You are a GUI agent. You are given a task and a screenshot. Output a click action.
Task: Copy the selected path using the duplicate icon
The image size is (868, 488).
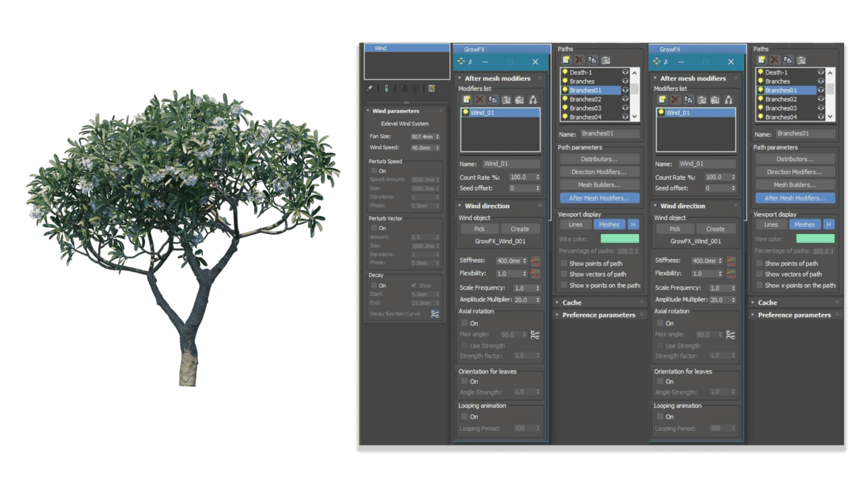[592, 60]
